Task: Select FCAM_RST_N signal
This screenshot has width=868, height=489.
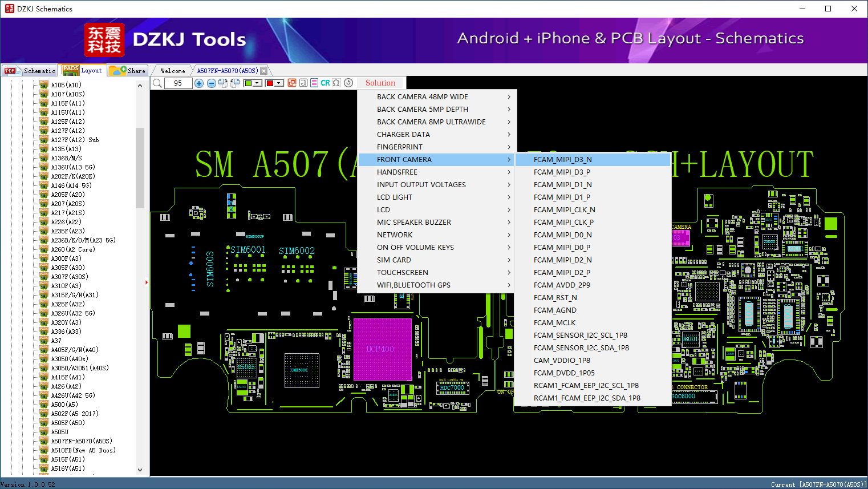Action: click(x=593, y=298)
